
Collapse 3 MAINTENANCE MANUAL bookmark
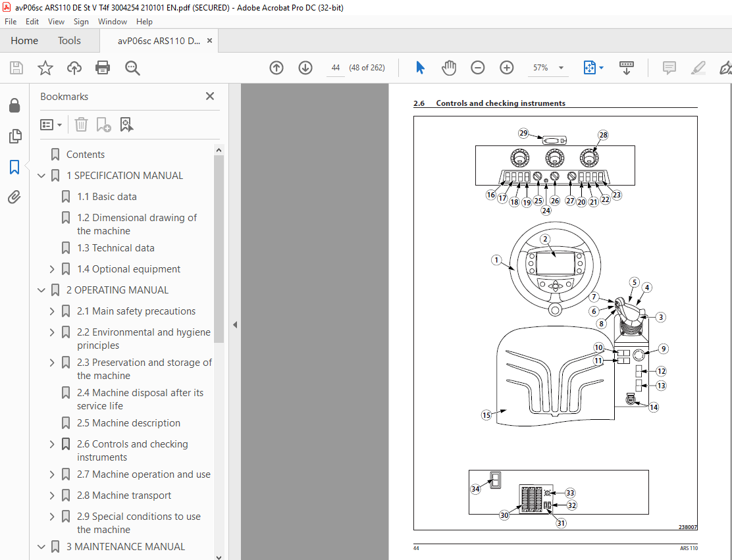coord(41,547)
